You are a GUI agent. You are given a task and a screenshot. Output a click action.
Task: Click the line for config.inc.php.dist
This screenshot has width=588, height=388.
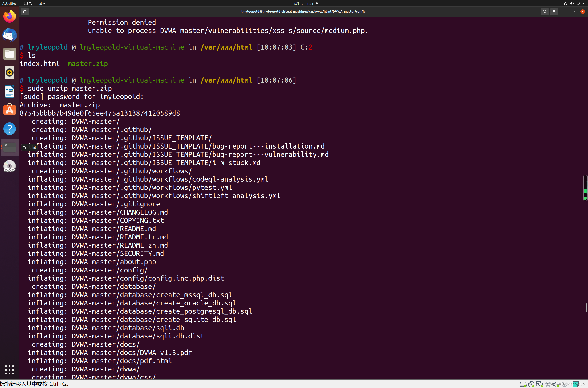126,278
